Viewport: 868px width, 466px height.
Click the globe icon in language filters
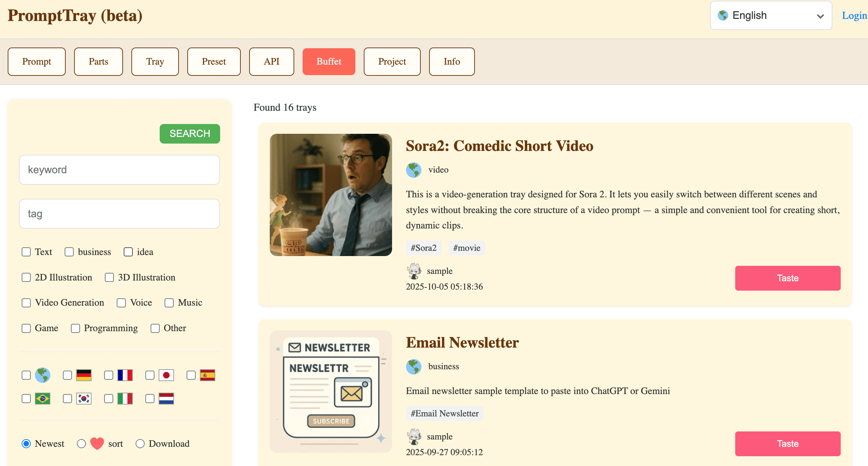(x=42, y=375)
